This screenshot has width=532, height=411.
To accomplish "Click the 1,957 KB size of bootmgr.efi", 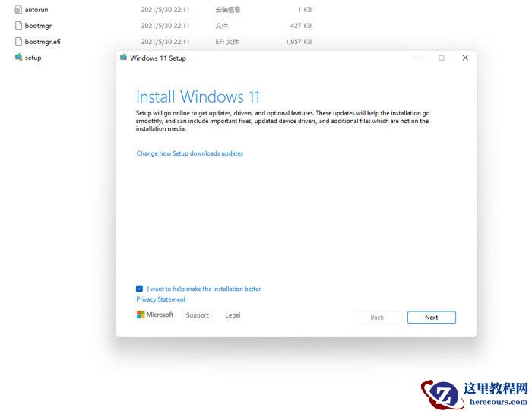I will 299,42.
